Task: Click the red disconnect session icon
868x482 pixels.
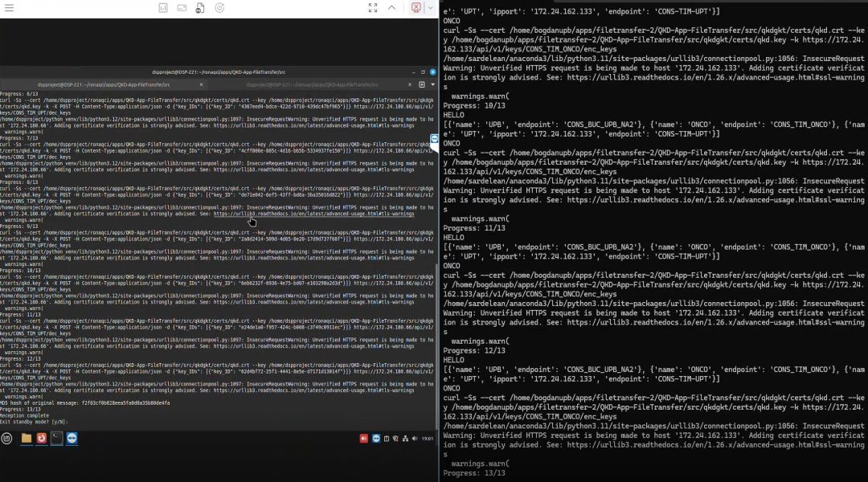Action: 416,7
